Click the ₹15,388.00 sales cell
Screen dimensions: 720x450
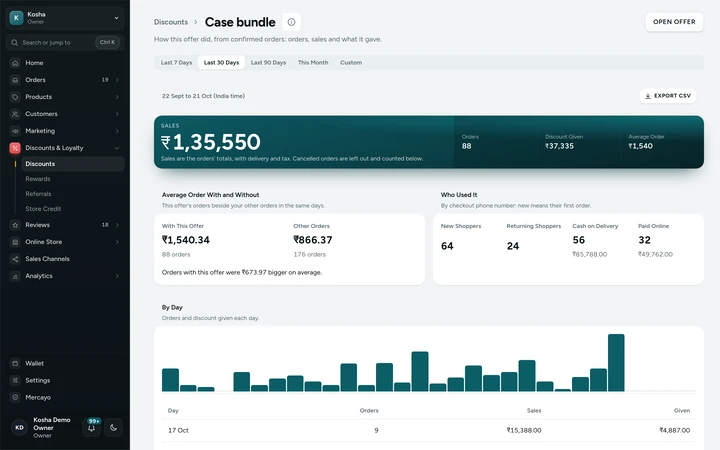pos(524,430)
